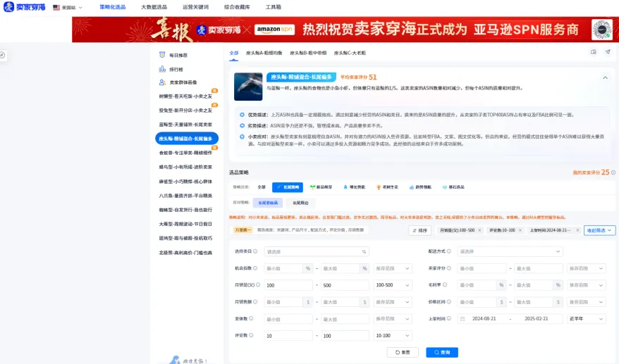
Task: Click info icon next to 价格区间
Action: coord(448,301)
